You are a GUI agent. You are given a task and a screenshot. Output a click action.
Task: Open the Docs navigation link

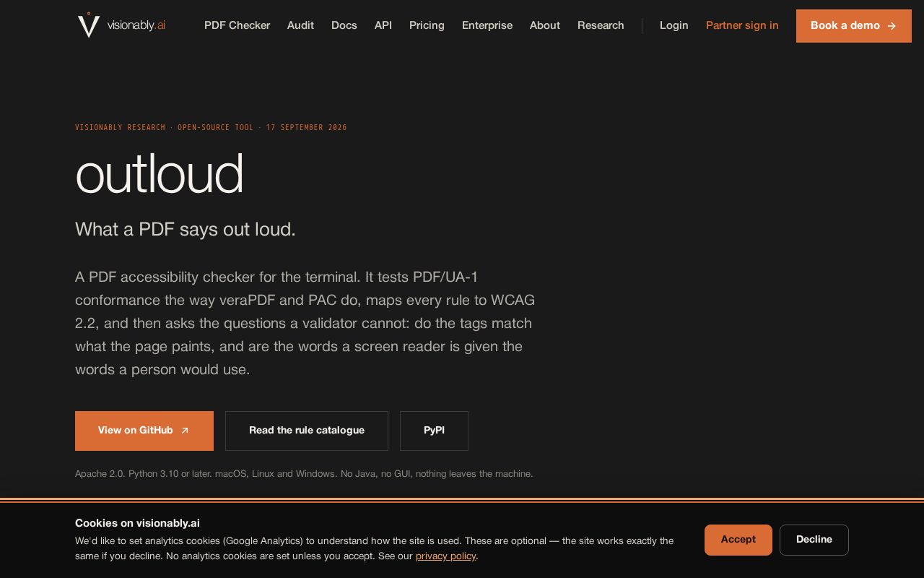(x=344, y=25)
